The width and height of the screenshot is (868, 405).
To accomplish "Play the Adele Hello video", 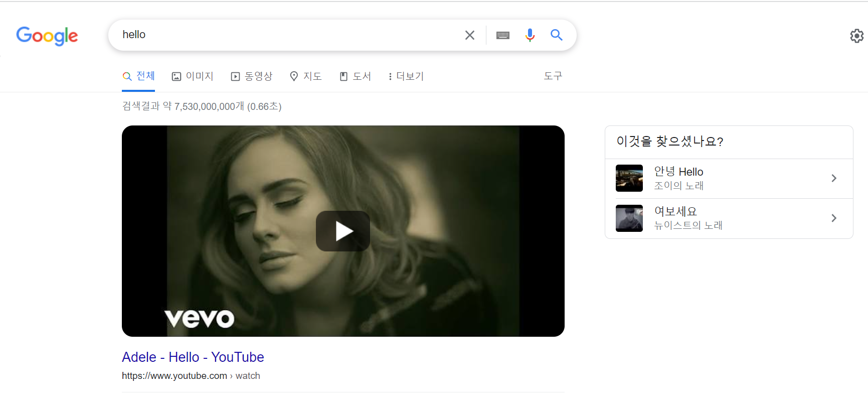I will (x=343, y=231).
